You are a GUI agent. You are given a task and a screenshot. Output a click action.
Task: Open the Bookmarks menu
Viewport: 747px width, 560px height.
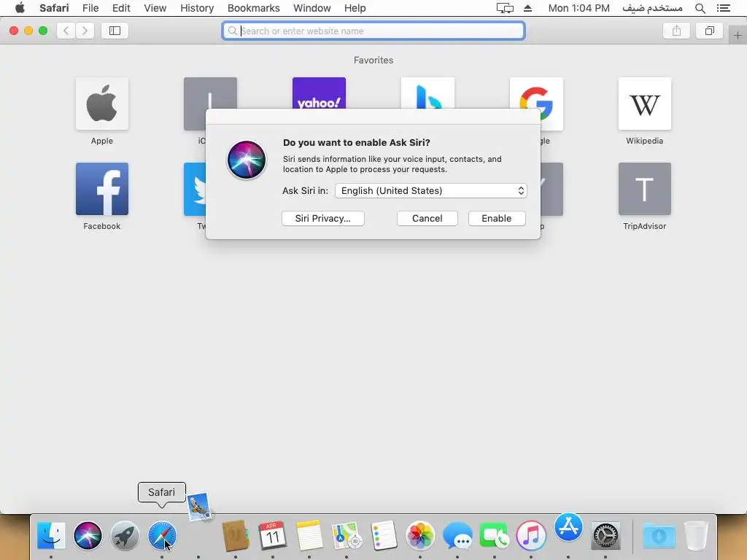tap(253, 8)
